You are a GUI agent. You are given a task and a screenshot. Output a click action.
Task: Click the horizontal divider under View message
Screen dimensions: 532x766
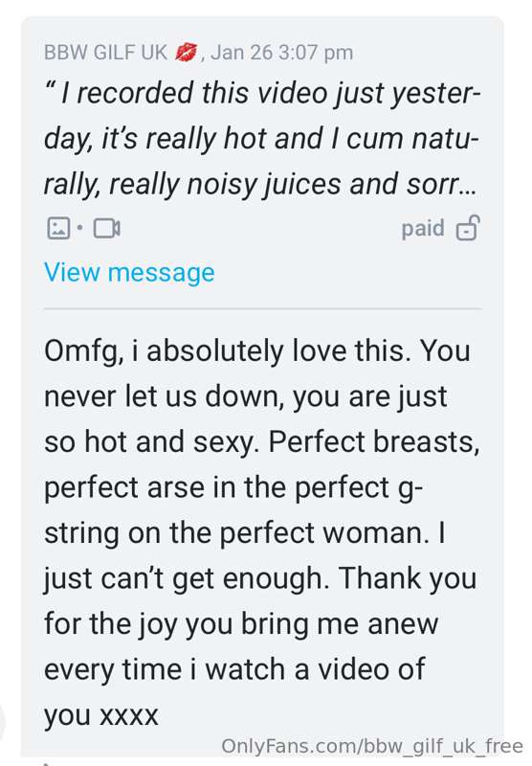point(262,308)
